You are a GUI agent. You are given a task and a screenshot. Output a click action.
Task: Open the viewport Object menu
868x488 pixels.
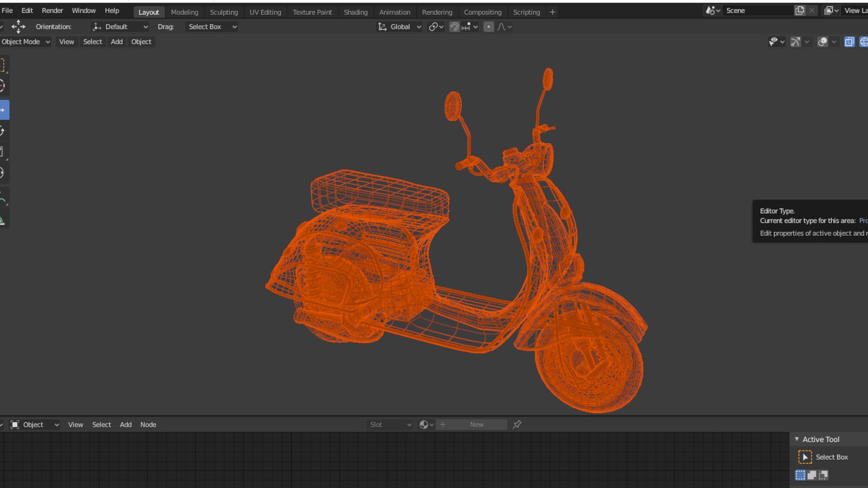coord(141,42)
